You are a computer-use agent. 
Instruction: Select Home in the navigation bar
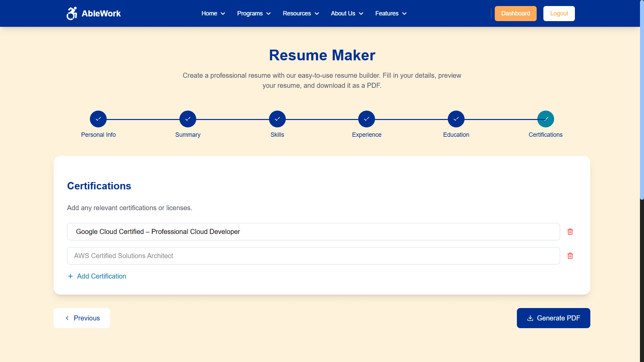tap(213, 13)
